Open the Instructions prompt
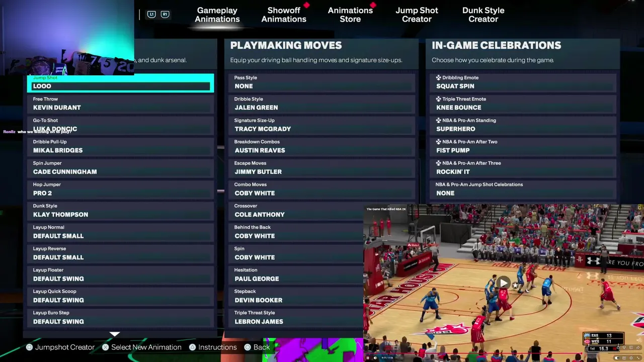 click(217, 347)
